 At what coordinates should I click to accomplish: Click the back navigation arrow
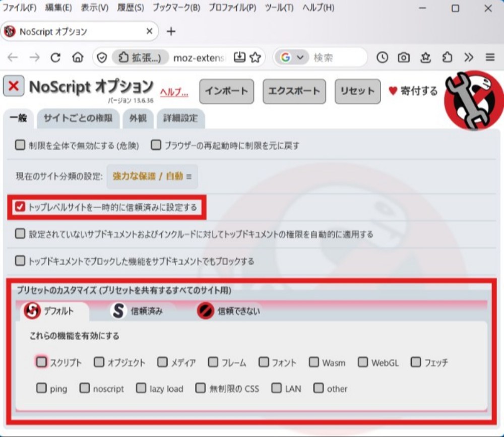point(13,57)
